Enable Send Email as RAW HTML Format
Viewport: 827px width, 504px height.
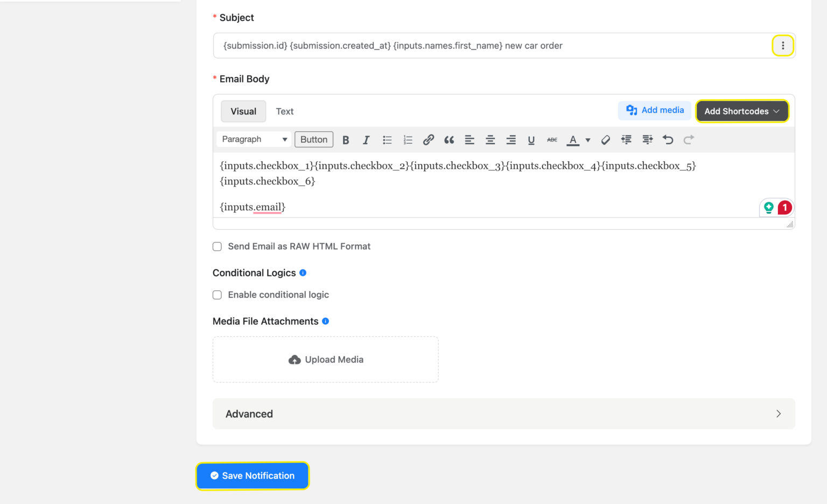[217, 246]
